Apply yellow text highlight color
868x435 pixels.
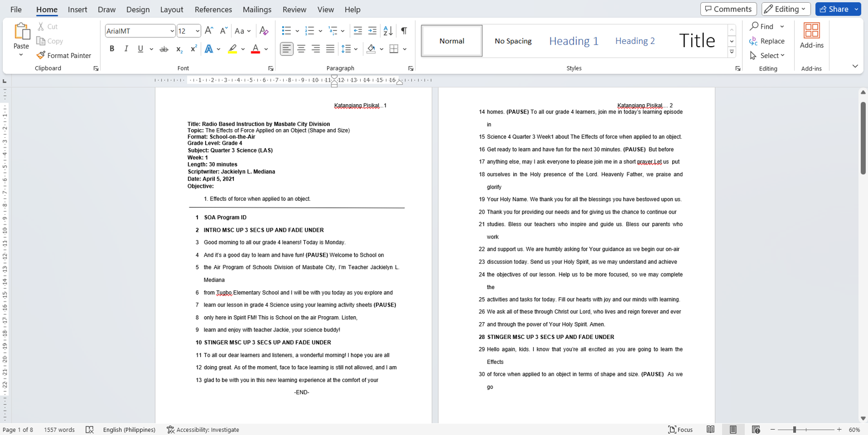pos(232,49)
